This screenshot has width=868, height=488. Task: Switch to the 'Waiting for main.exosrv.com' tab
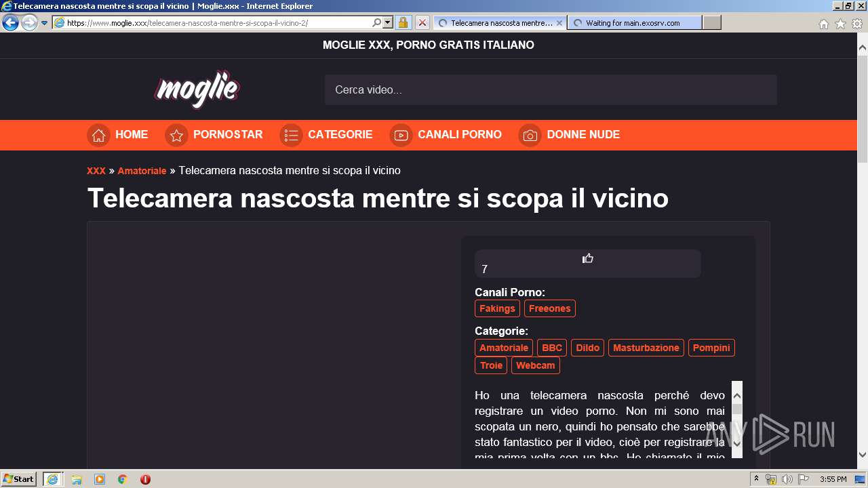(x=634, y=22)
